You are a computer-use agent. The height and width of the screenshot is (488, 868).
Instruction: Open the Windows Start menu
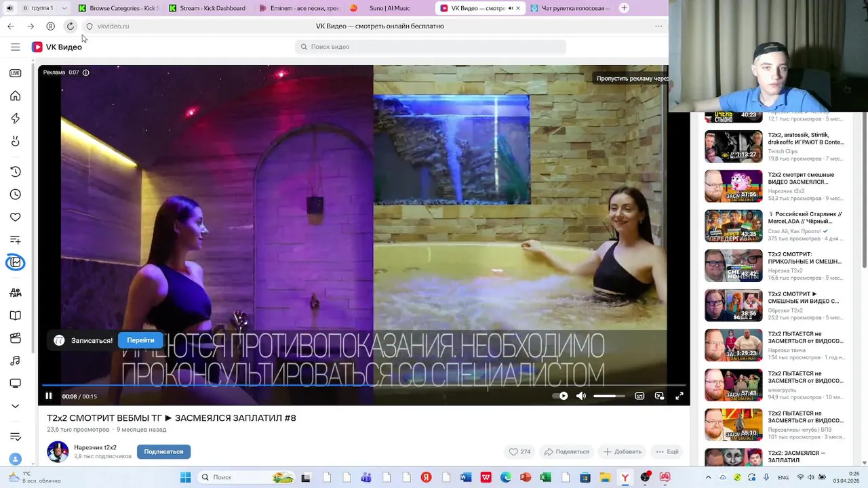click(185, 477)
